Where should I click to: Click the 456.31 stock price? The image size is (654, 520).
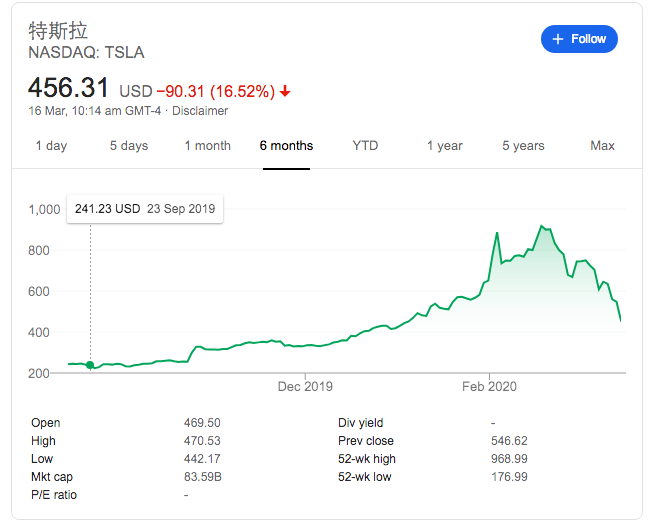[68, 88]
